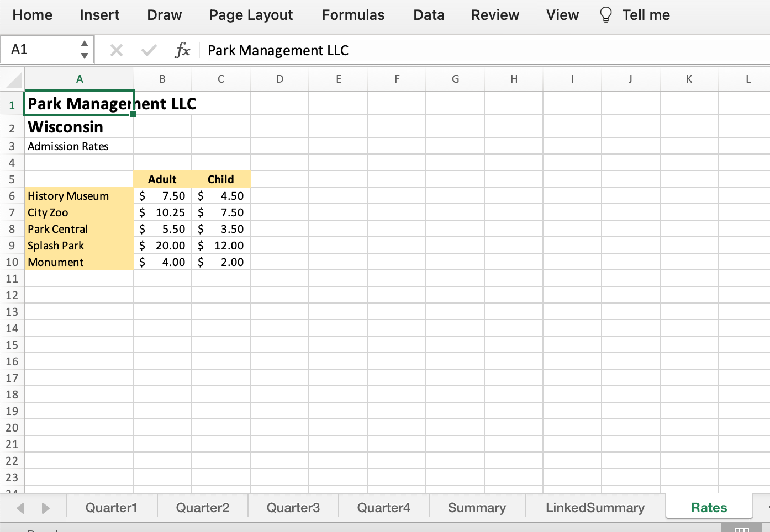Open the insert function fx icon
770x532 pixels.
point(182,50)
